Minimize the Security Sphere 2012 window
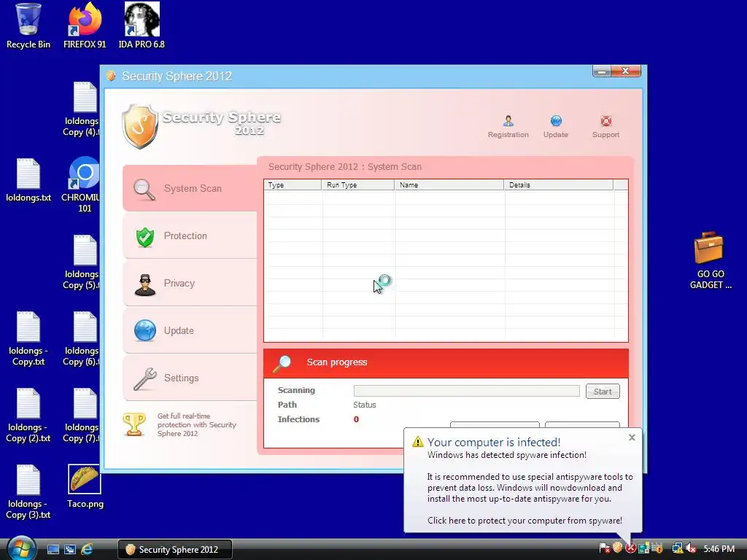This screenshot has width=747, height=560. (602, 71)
